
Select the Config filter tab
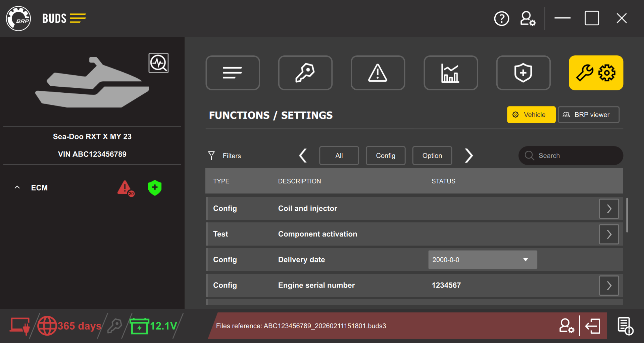[x=385, y=156]
